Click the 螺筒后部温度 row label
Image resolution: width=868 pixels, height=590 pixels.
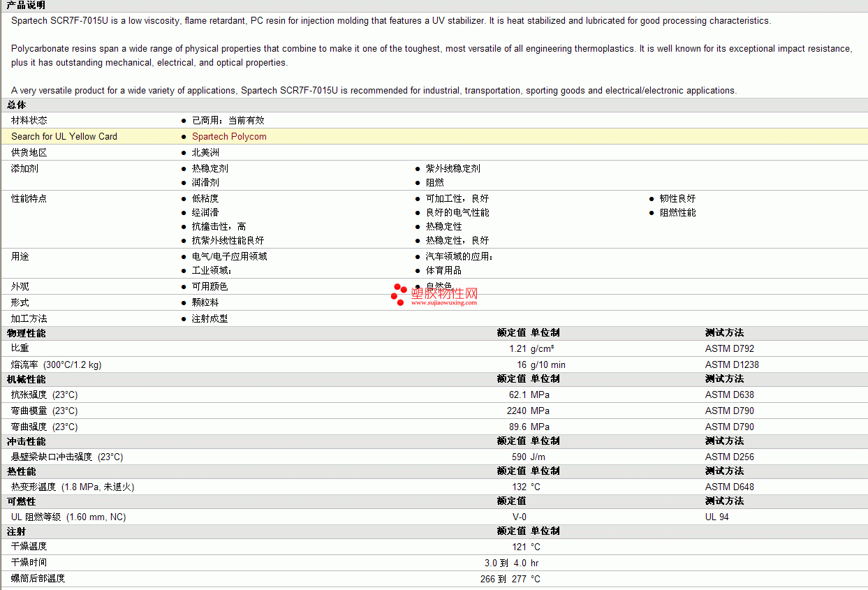click(x=38, y=579)
